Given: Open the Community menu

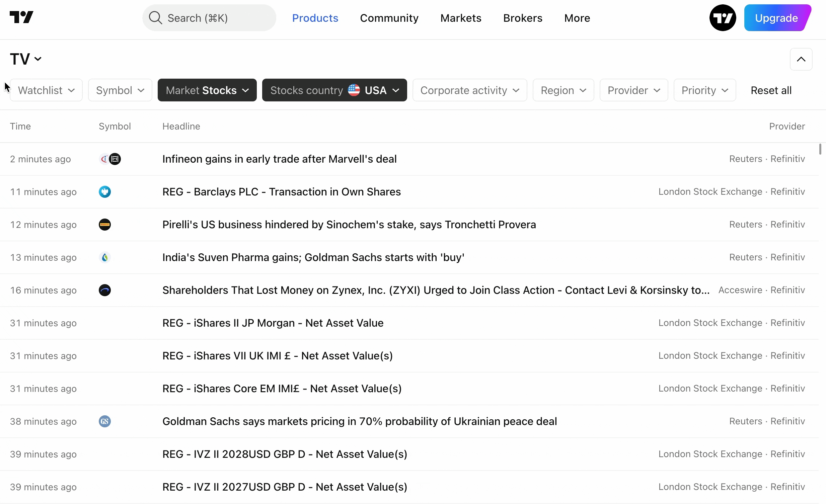Looking at the screenshot, I should 389,18.
